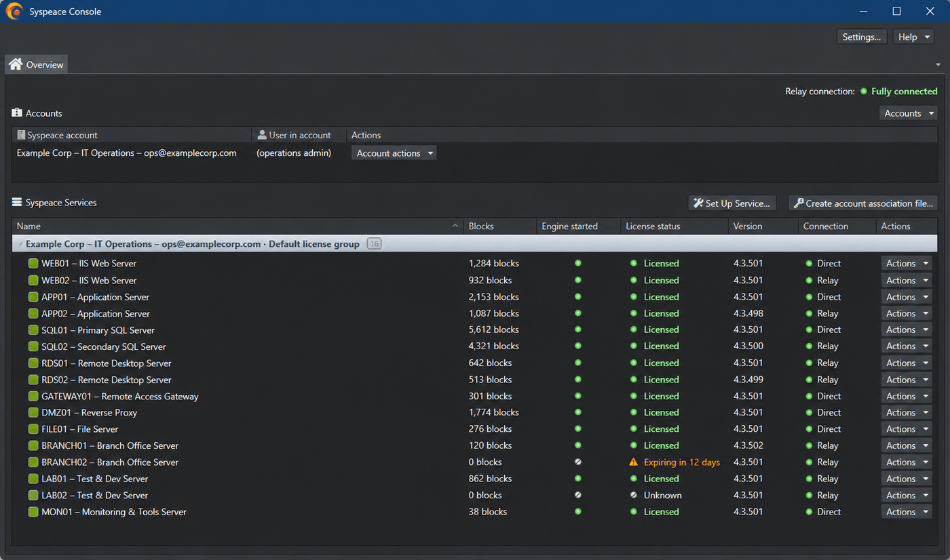Collapse the Default license group row
Viewport: 950px width, 560px height.
tap(20, 244)
